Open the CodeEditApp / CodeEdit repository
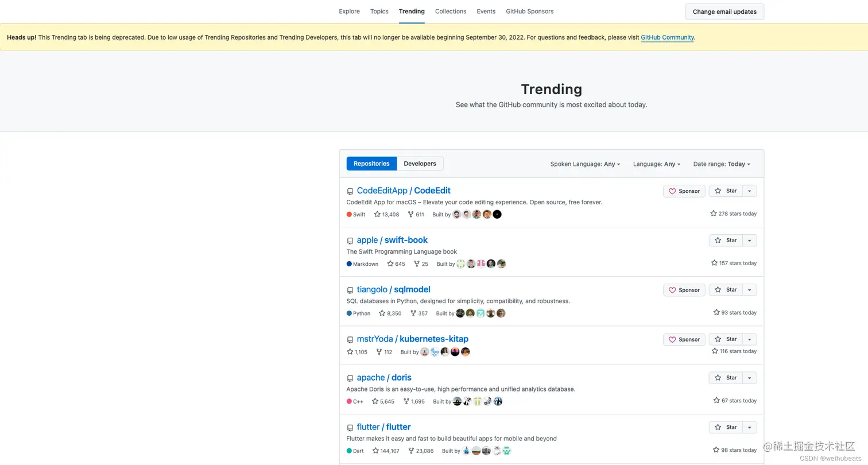 (x=404, y=191)
